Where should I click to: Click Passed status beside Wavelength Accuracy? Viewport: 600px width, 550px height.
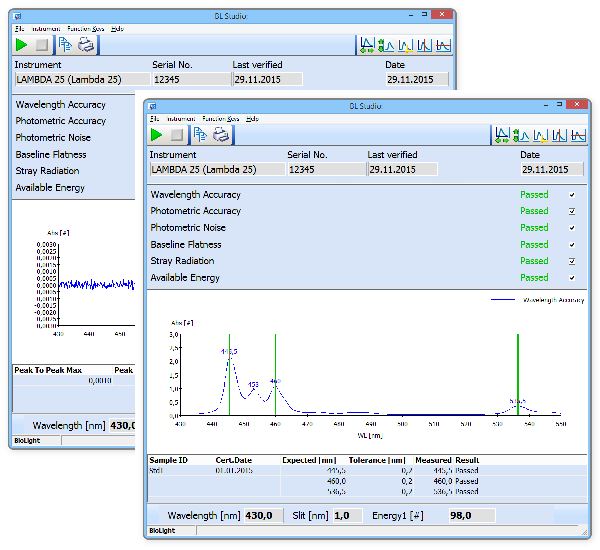(x=534, y=195)
